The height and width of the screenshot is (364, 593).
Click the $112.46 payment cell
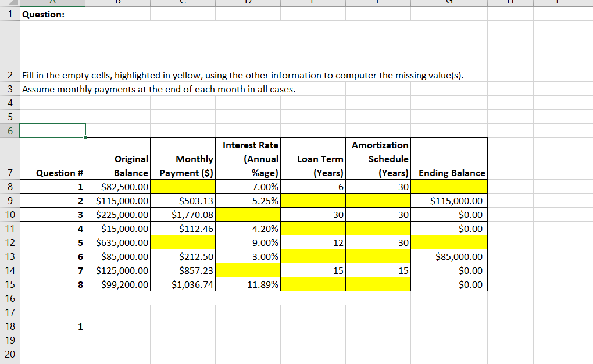183,229
